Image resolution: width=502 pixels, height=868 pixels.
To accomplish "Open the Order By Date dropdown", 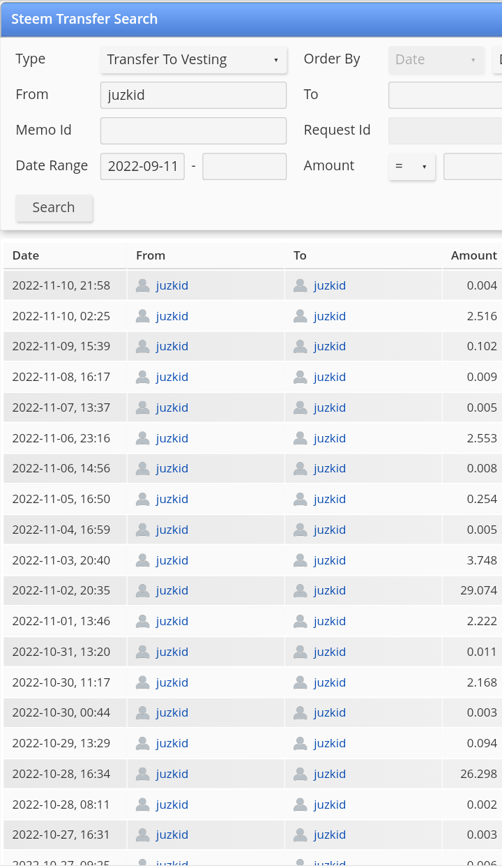I will click(436, 60).
